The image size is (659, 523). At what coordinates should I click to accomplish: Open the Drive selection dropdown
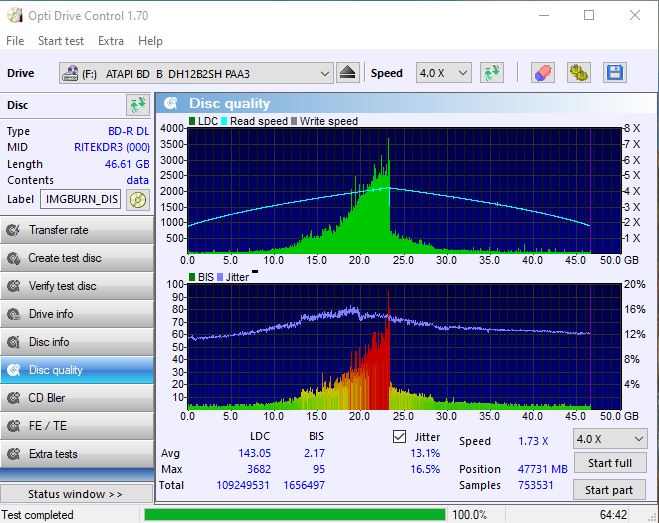coord(196,73)
